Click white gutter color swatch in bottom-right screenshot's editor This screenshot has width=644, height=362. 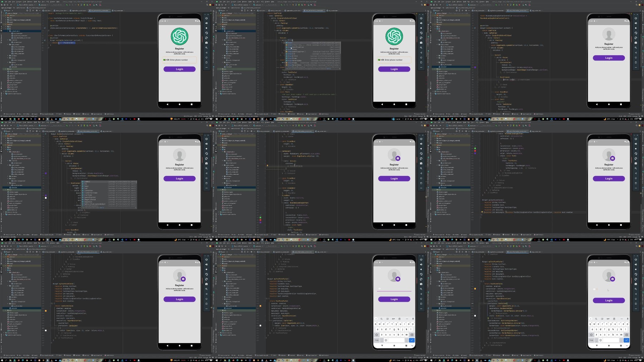click(475, 316)
